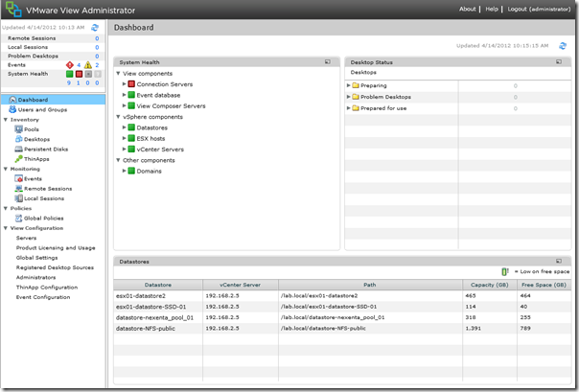Open the Help link
This screenshot has height=392, width=579.
(x=492, y=9)
